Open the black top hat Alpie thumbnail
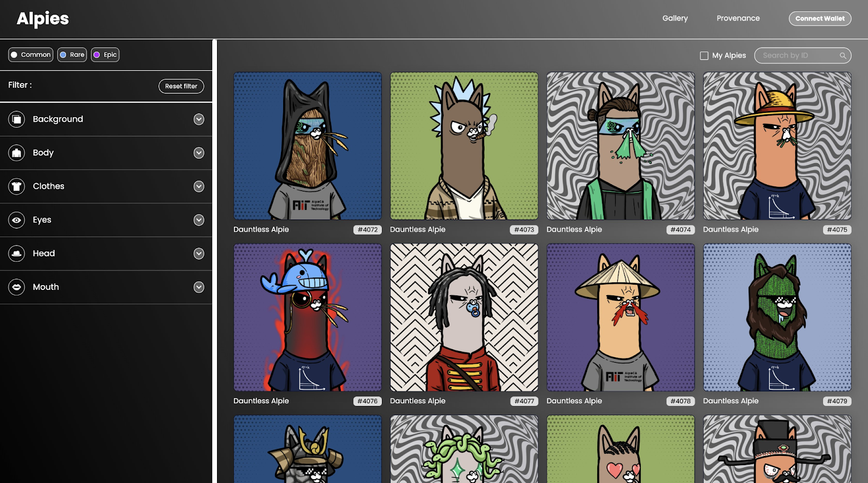Viewport: 868px width, 483px height. pos(777,449)
